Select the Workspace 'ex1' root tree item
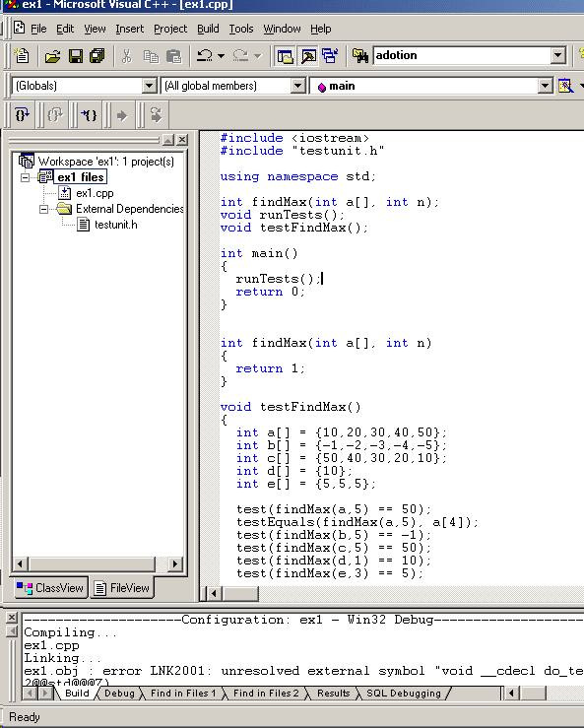Screen dimensions: 584x728 [x=105, y=162]
